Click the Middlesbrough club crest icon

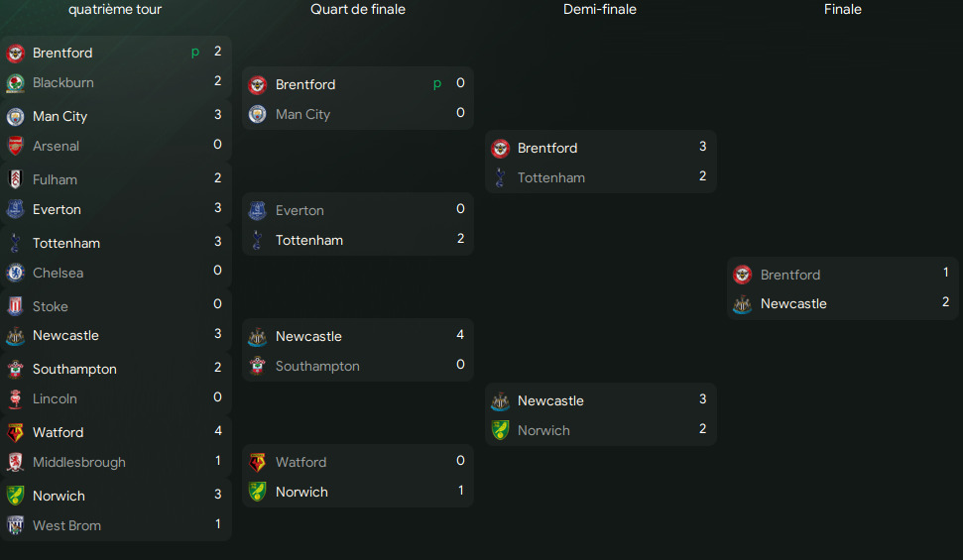[x=15, y=462]
